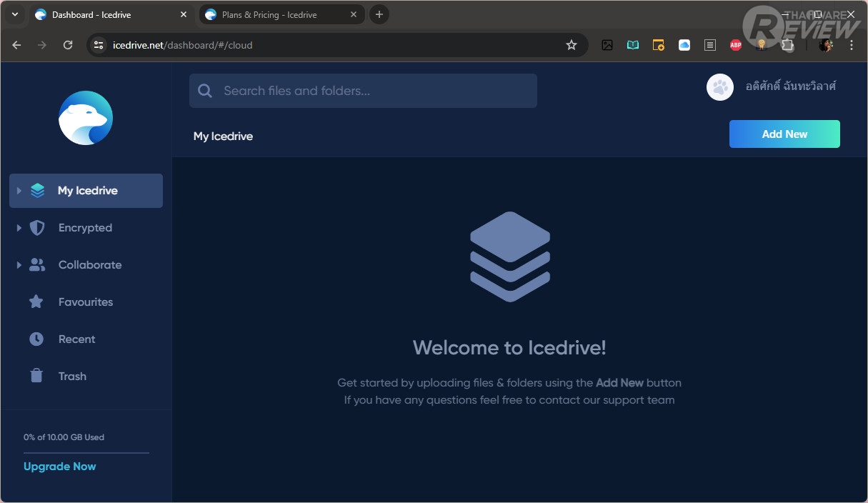Focus the Search files and folders field
This screenshot has width=868, height=503.
363,91
